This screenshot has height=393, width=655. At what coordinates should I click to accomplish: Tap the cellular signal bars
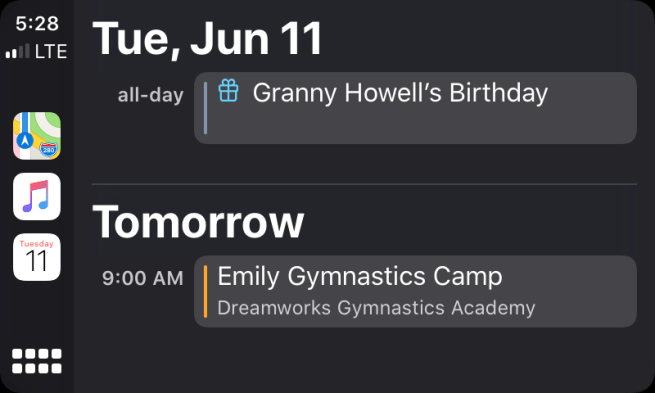point(18,51)
